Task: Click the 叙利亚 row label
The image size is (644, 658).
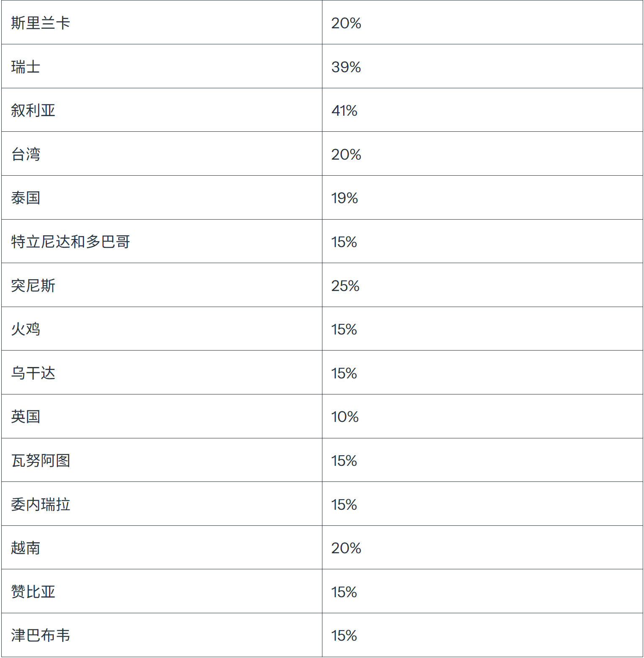Action: tap(33, 111)
